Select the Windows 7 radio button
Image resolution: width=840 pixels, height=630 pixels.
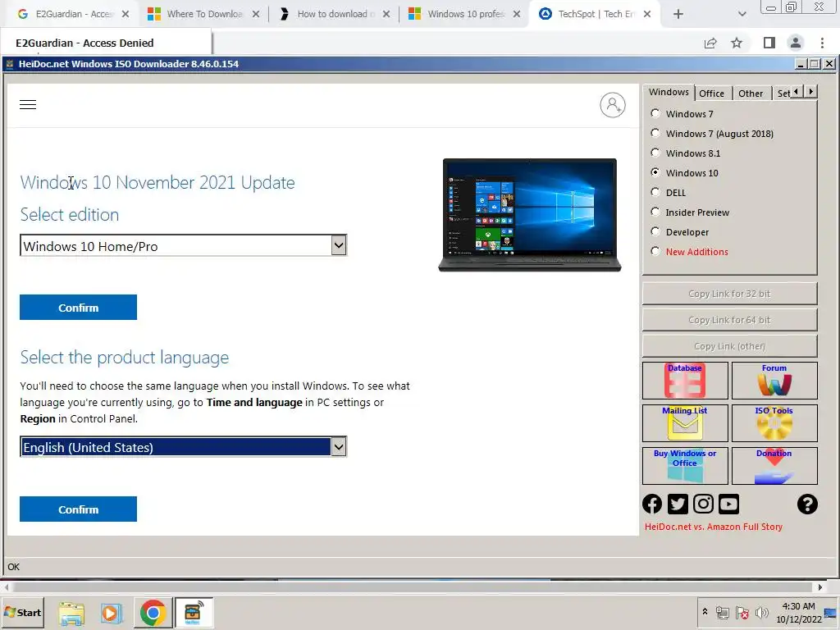point(655,113)
